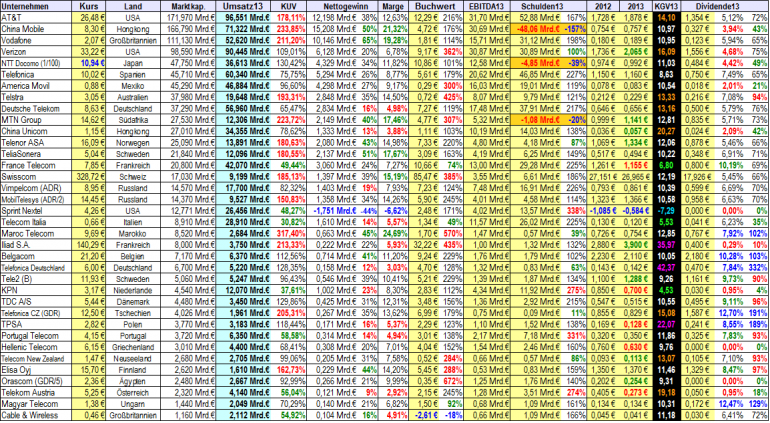Click the Telekom Austria company cell

pyautogui.click(x=36, y=393)
